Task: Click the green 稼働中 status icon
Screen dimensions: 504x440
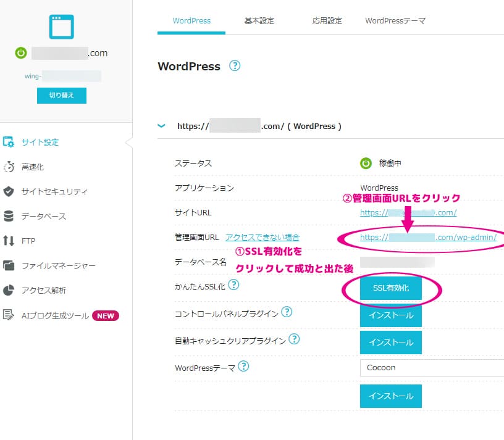Action: coord(366,163)
